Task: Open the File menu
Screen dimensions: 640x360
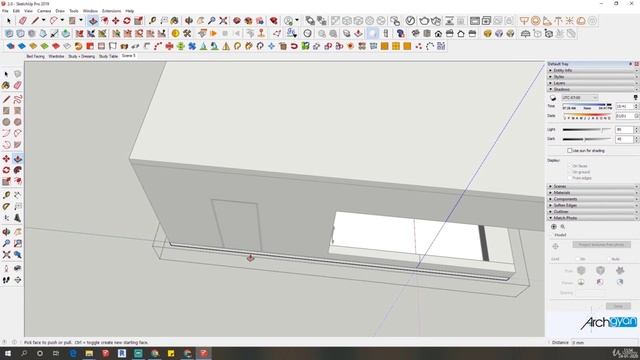Action: point(5,11)
